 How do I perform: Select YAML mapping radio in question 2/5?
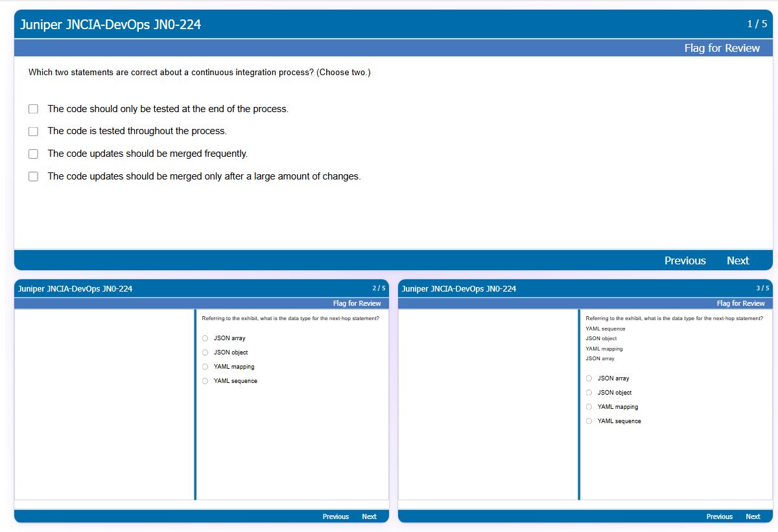click(205, 367)
